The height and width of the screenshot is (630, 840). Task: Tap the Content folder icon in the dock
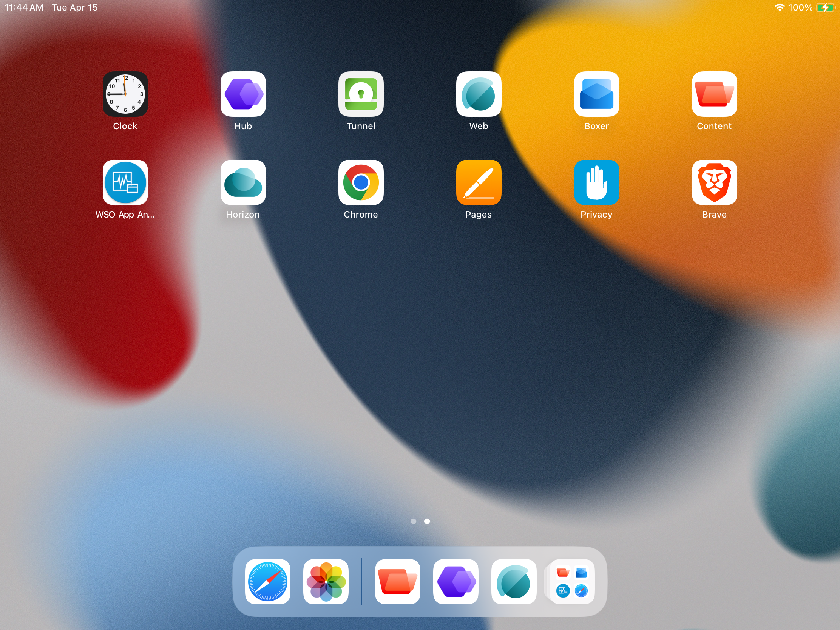[x=398, y=581]
